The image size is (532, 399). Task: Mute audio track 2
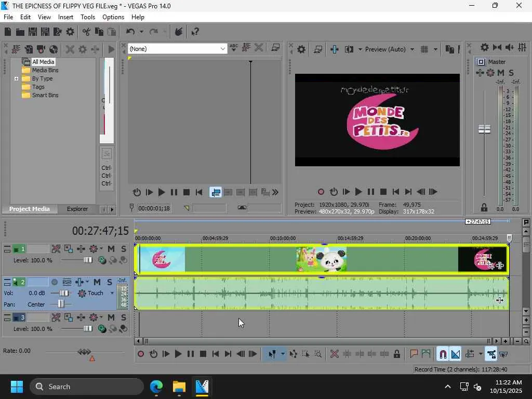97,282
